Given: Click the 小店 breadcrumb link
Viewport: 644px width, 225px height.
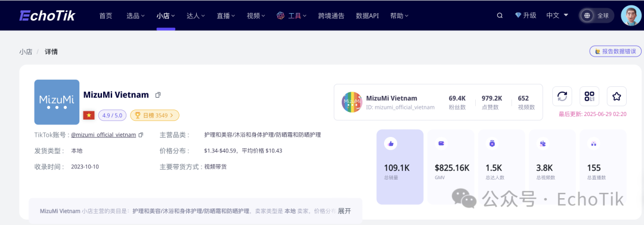Looking at the screenshot, I should click(26, 52).
